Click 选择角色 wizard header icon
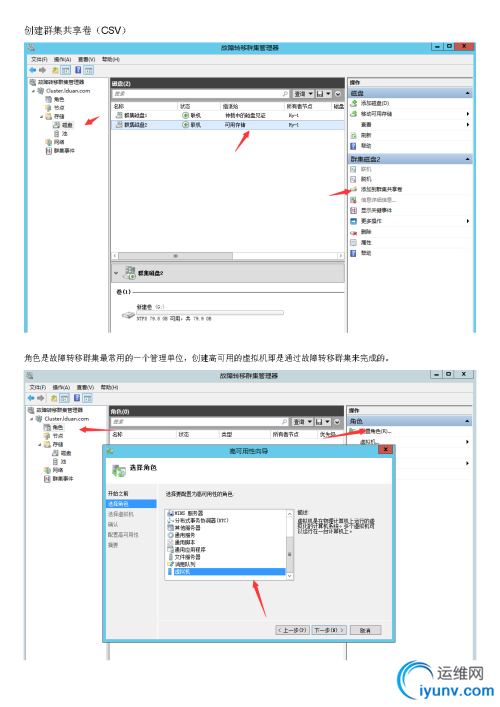 (119, 470)
